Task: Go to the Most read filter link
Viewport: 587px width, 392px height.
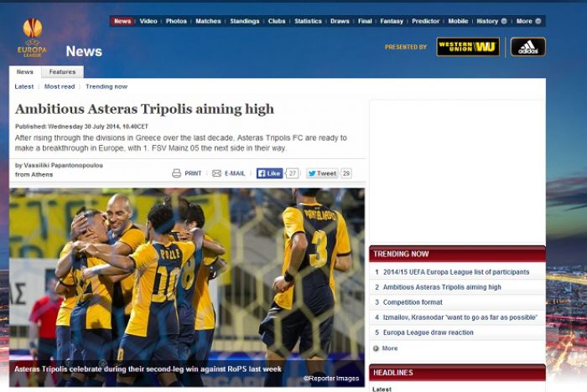Action: 60,86
